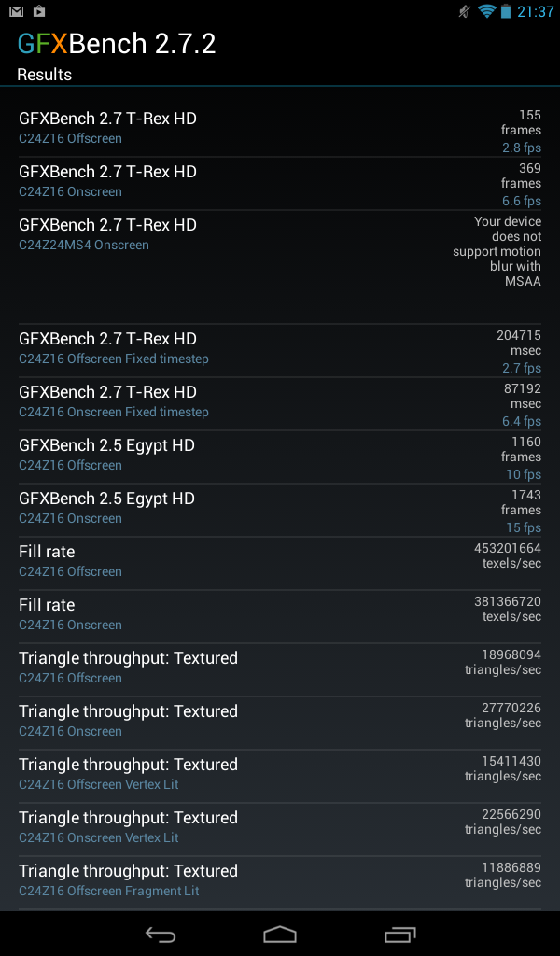Open the Play Store notification icon
The image size is (560, 956).
pyautogui.click(x=39, y=11)
